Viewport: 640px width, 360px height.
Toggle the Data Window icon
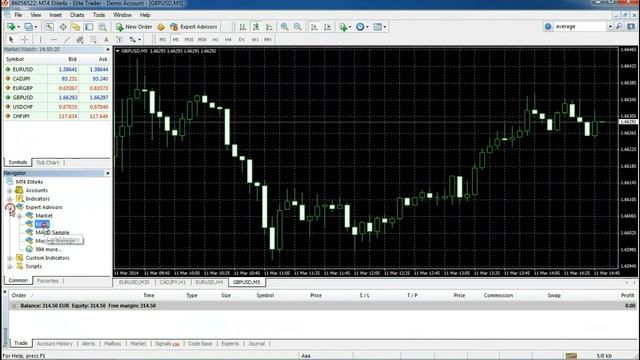pos(63,27)
